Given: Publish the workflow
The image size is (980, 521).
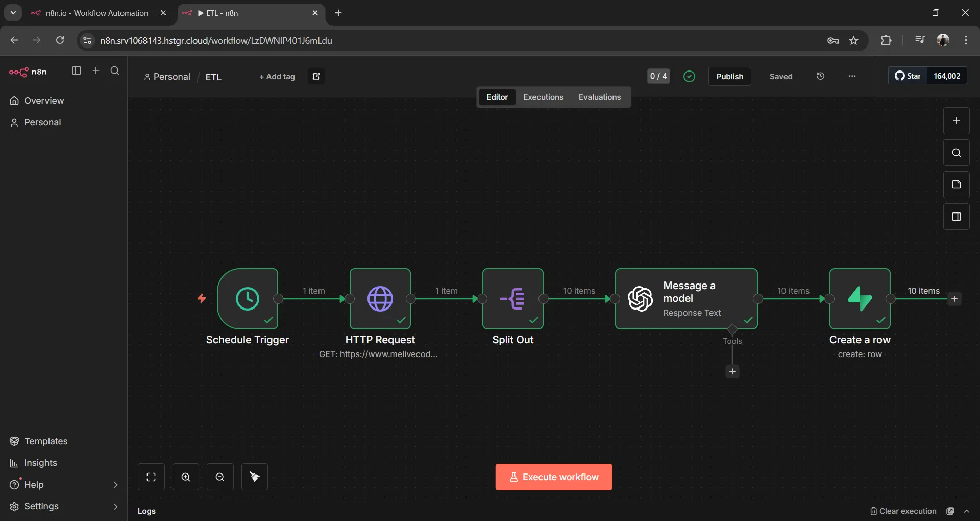Looking at the screenshot, I should [x=730, y=76].
